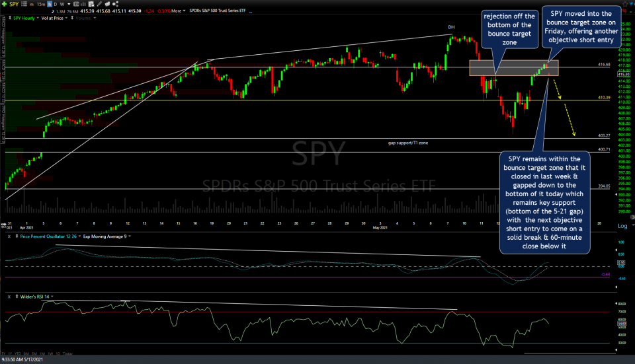Select the pencil drawing tools icon
Viewport: 635px width, 364px height.
click(x=99, y=4)
